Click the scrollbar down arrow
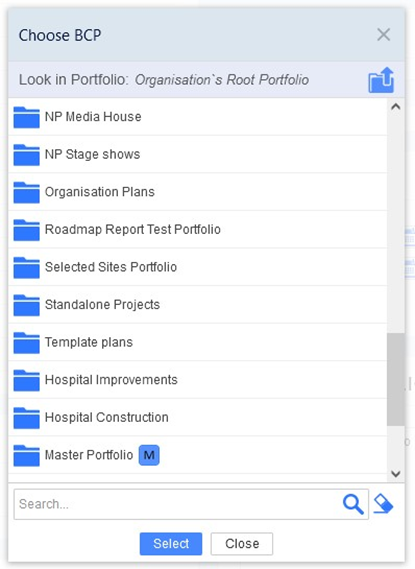 396,474
